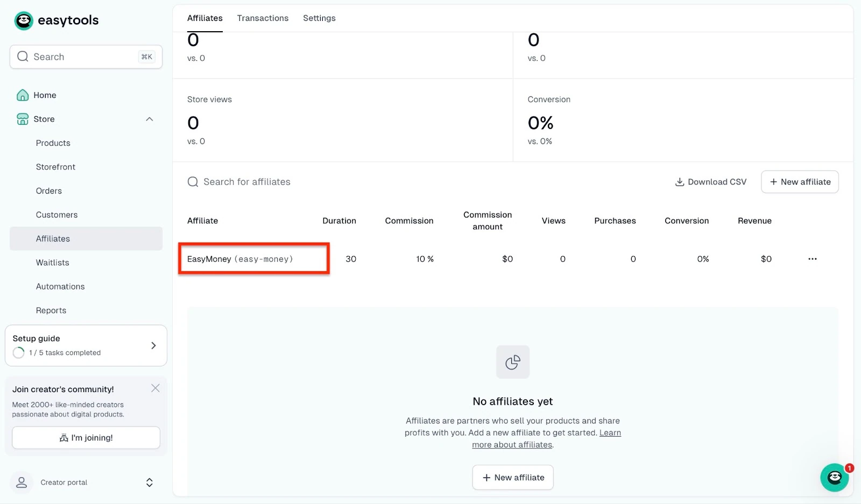This screenshot has height=504, width=861.
Task: Click the Commission amount column header
Action: click(488, 221)
